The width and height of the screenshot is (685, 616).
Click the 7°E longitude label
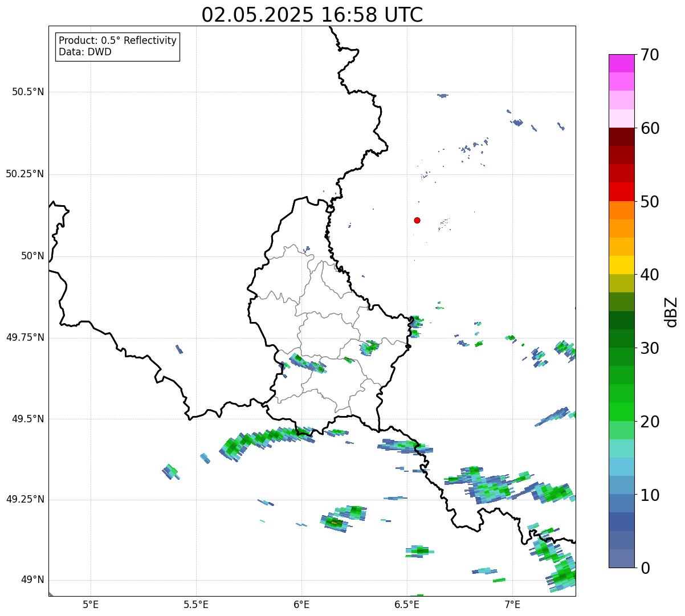(x=512, y=604)
